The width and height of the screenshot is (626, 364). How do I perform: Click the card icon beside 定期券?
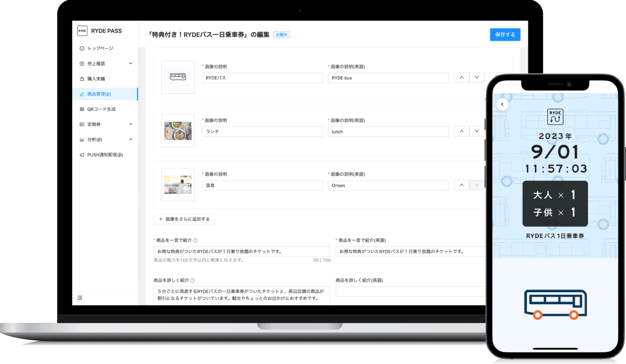point(82,124)
